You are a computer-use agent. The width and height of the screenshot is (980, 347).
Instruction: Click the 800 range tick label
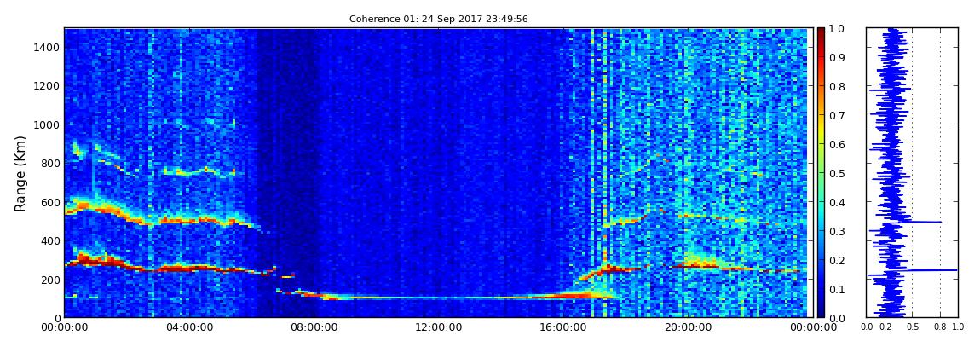[x=50, y=164]
